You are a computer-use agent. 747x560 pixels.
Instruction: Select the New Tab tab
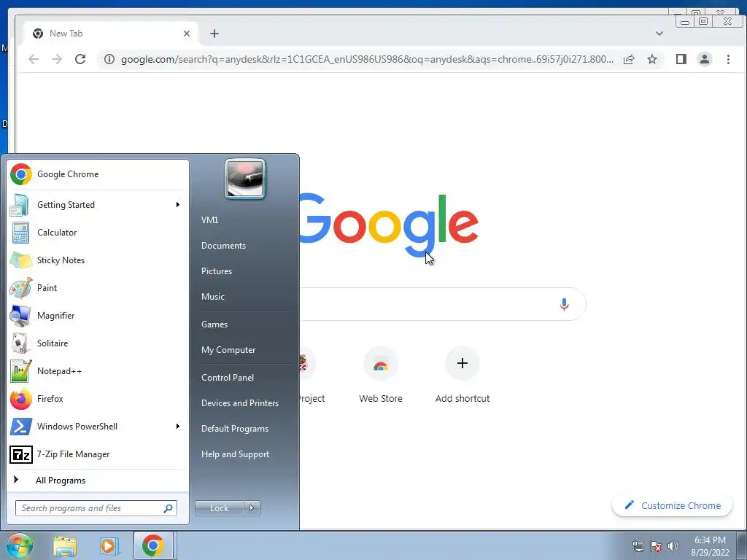111,34
